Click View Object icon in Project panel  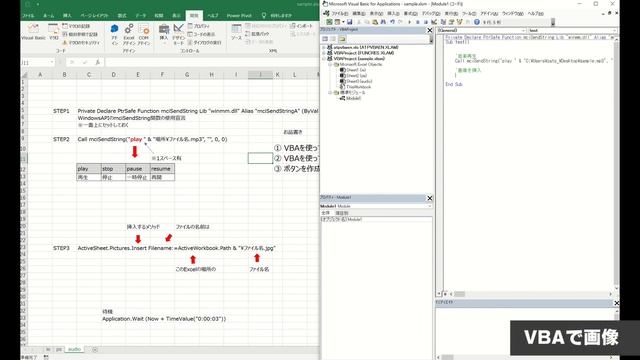click(333, 39)
